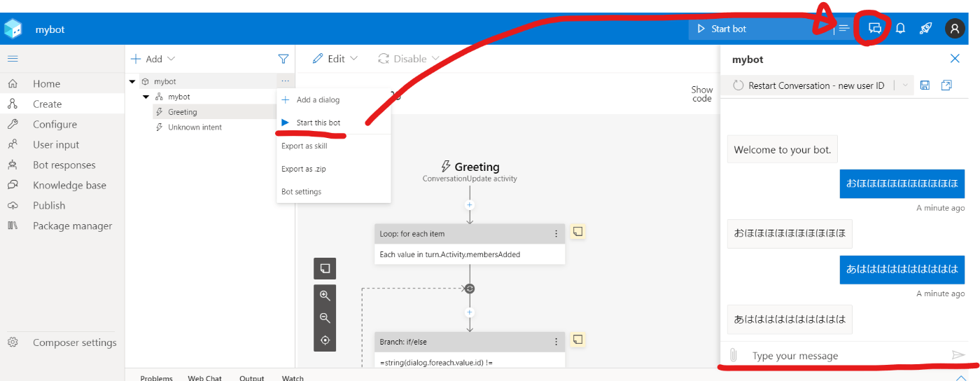Click the filter funnel icon
Screen dimensions: 980x381
click(283, 59)
